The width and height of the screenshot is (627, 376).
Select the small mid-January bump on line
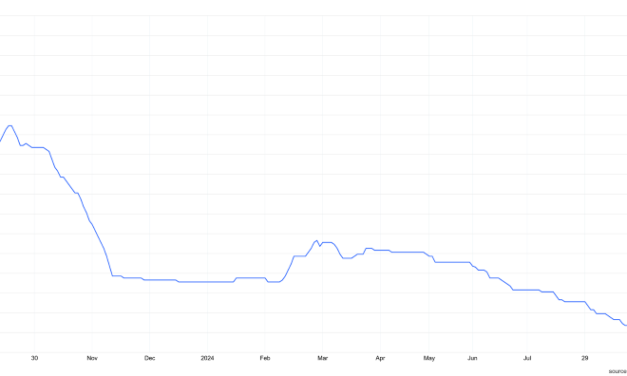tap(237, 278)
